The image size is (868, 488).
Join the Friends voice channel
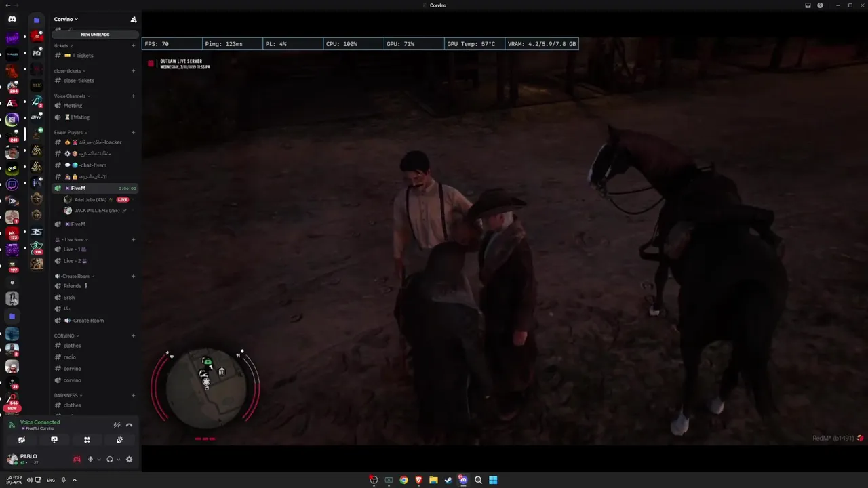click(94, 286)
